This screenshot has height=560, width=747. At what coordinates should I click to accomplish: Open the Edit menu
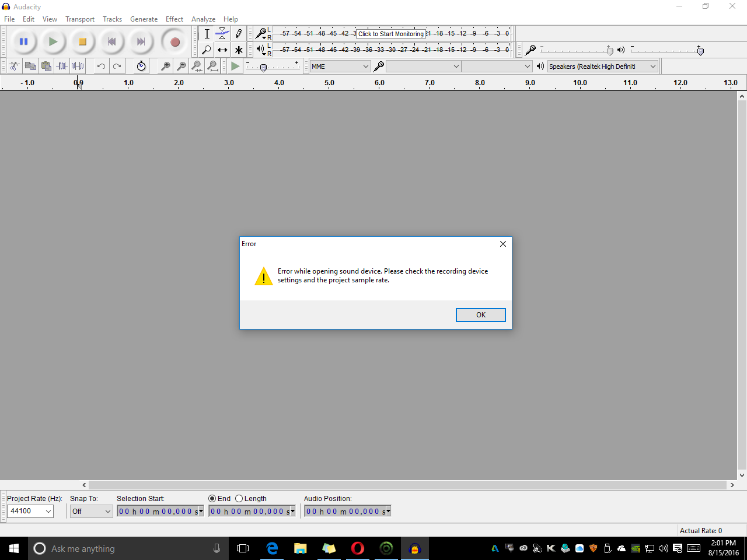click(29, 19)
